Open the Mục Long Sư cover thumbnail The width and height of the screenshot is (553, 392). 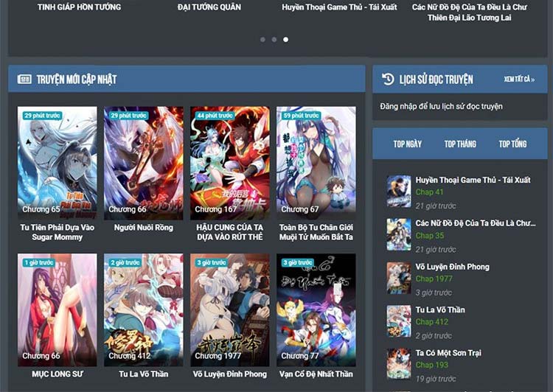(57, 309)
